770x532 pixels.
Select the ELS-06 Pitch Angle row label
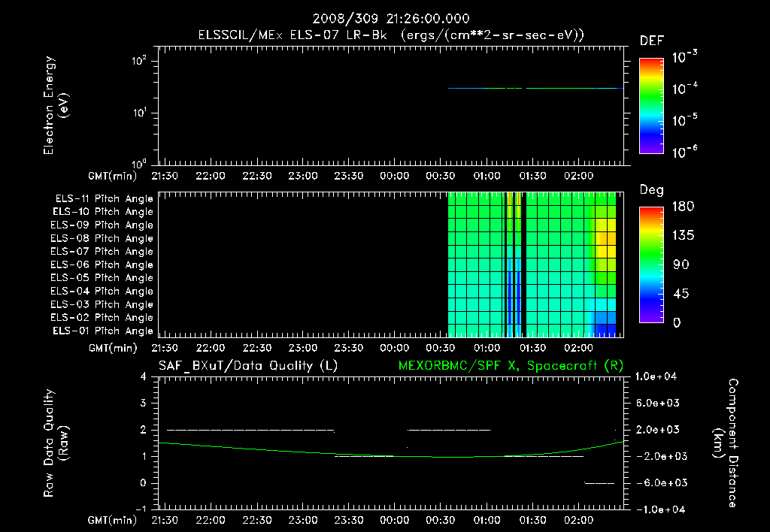tap(102, 264)
